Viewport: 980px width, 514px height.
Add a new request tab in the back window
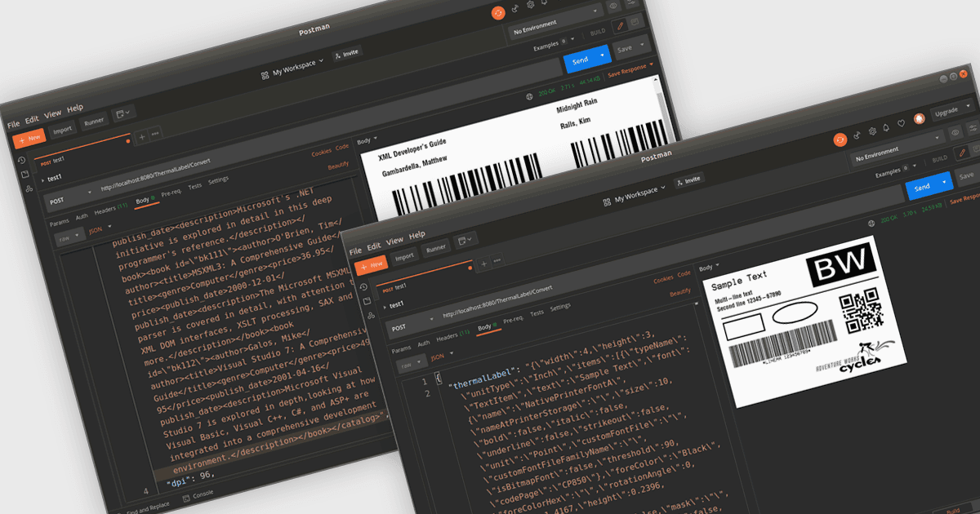click(142, 135)
